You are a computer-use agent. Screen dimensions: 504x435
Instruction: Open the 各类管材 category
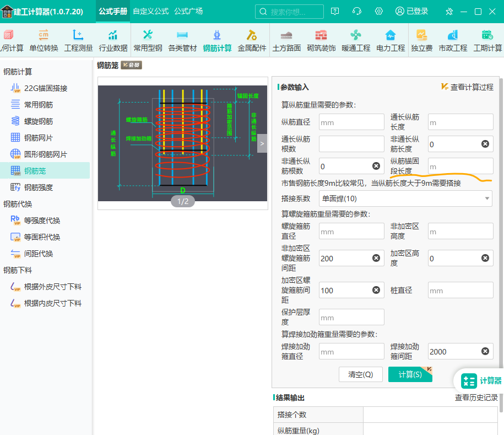point(182,41)
